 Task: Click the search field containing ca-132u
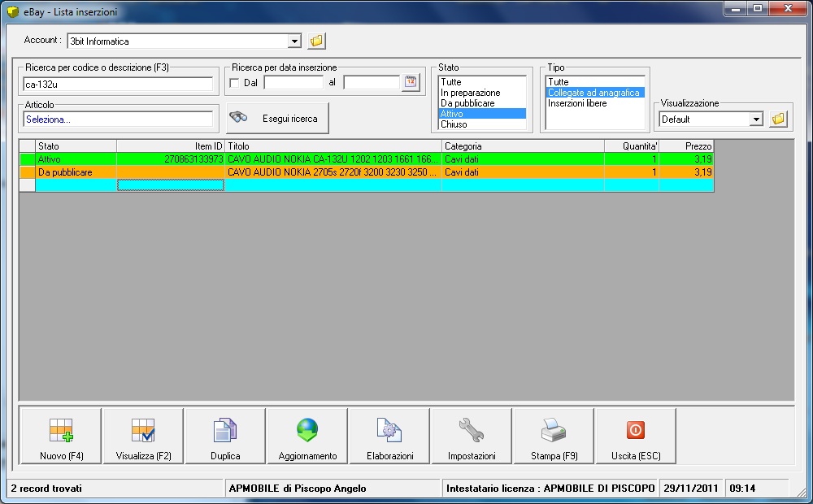coord(118,84)
